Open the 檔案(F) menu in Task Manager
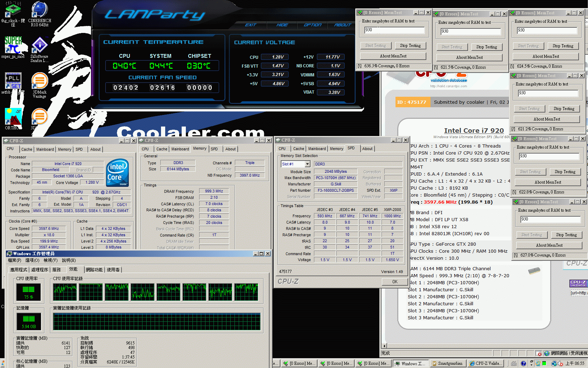 click(14, 260)
